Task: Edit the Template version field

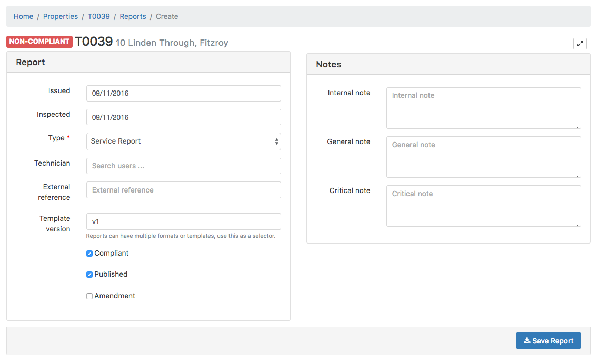Action: point(183,221)
